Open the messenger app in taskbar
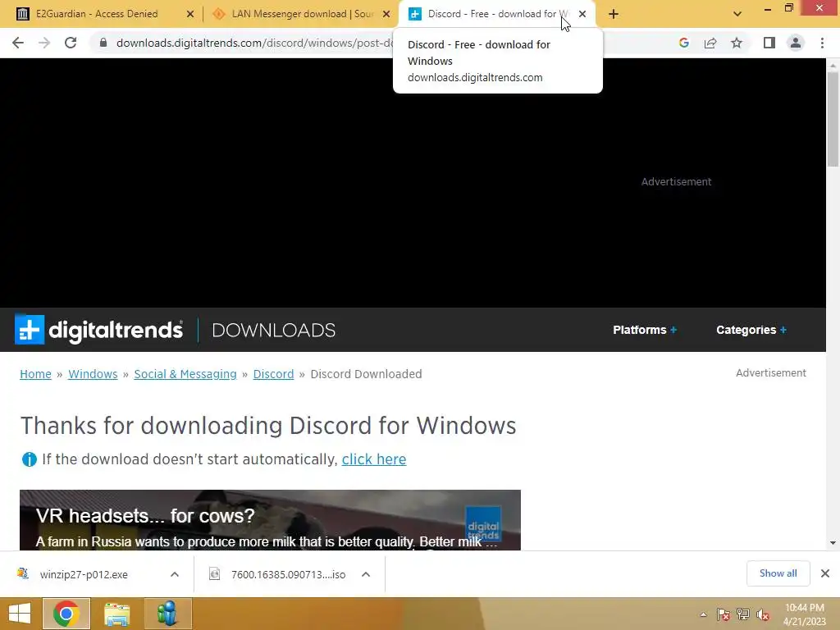 [x=167, y=614]
